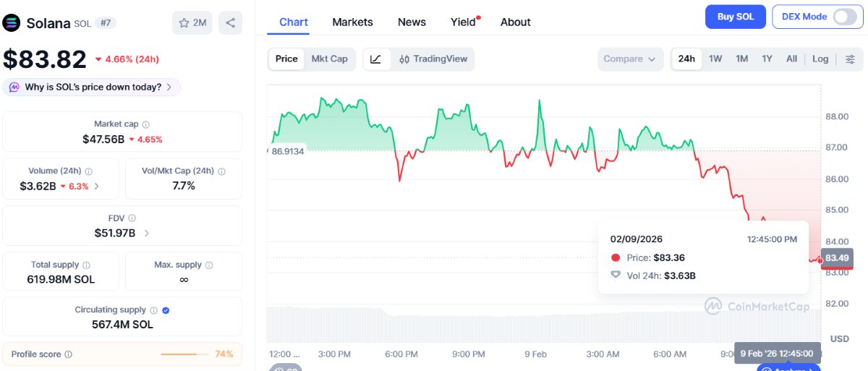The image size is (868, 371).
Task: Click the 4.66% (24h) change text
Action: click(132, 59)
